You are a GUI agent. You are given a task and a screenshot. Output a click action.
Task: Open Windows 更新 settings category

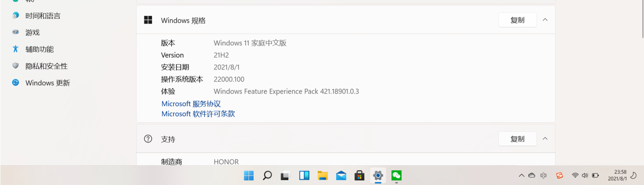(x=47, y=83)
